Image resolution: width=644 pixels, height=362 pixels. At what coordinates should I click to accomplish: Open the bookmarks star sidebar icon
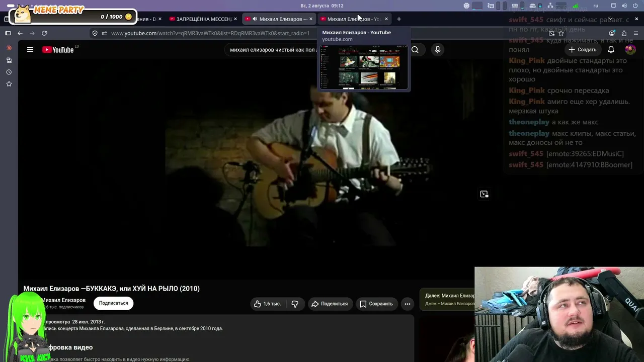click(x=9, y=84)
